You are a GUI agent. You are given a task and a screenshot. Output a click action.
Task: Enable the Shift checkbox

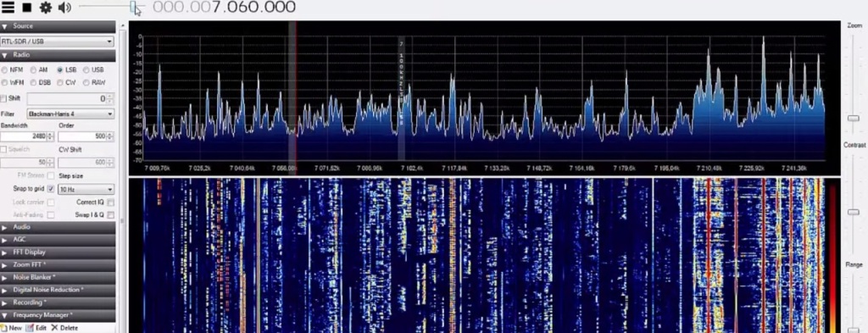pos(4,98)
